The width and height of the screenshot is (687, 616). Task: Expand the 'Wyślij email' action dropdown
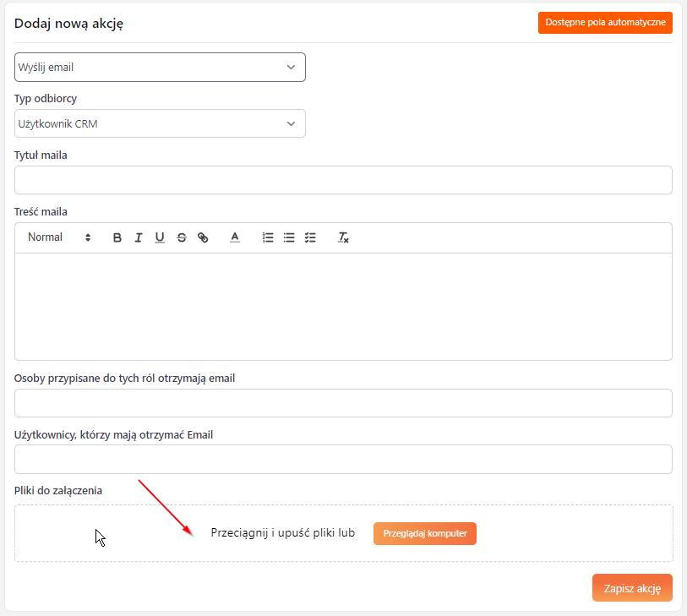click(x=160, y=68)
